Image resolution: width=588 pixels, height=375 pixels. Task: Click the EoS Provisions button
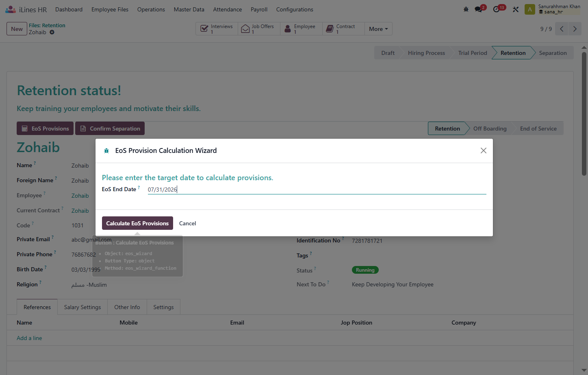[x=45, y=129]
